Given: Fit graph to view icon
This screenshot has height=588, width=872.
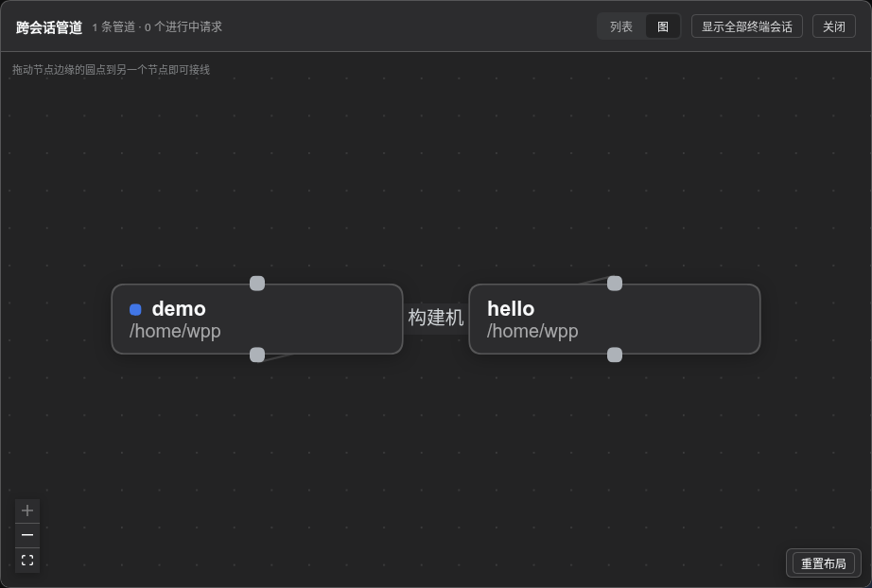Looking at the screenshot, I should 27,560.
